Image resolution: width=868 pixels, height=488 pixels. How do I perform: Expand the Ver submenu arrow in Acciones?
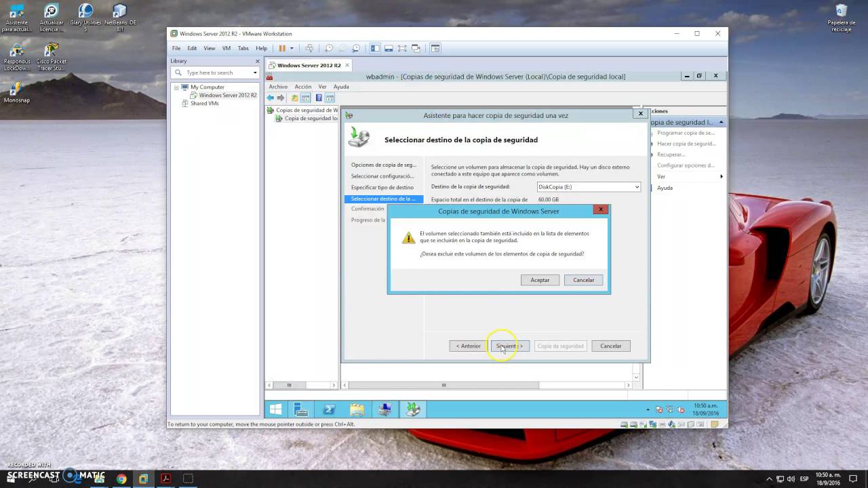click(722, 176)
